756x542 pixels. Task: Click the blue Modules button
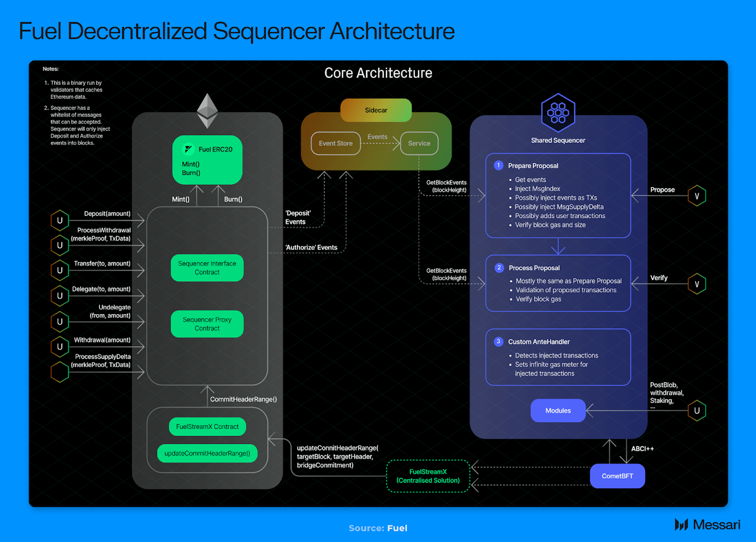point(558,410)
